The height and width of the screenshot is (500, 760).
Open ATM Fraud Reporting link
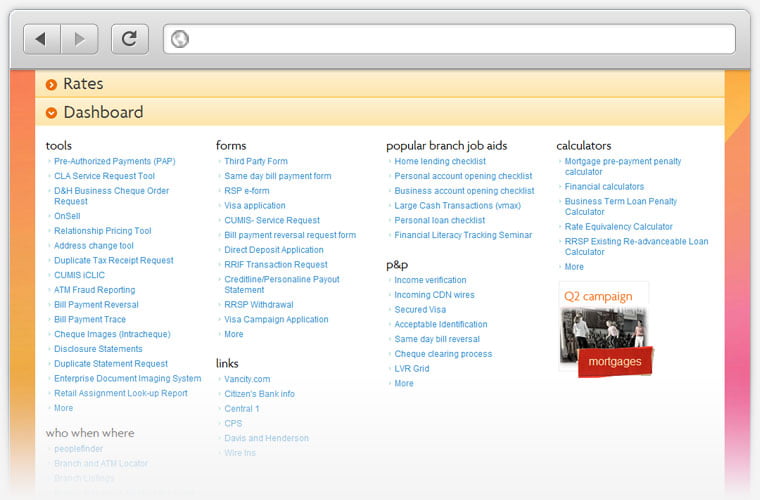(95, 290)
